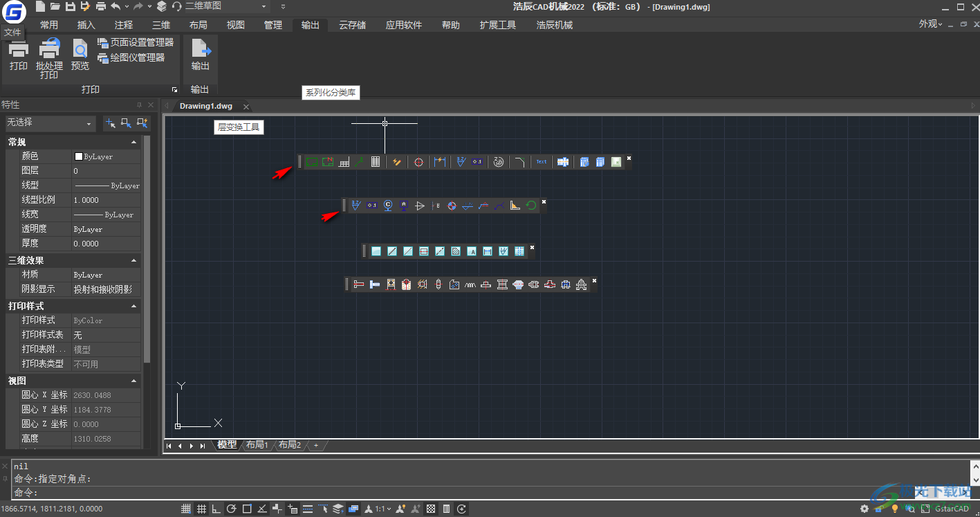This screenshot has width=980, height=517.
Task: Switch to the 布局2 layout tab
Action: 290,445
